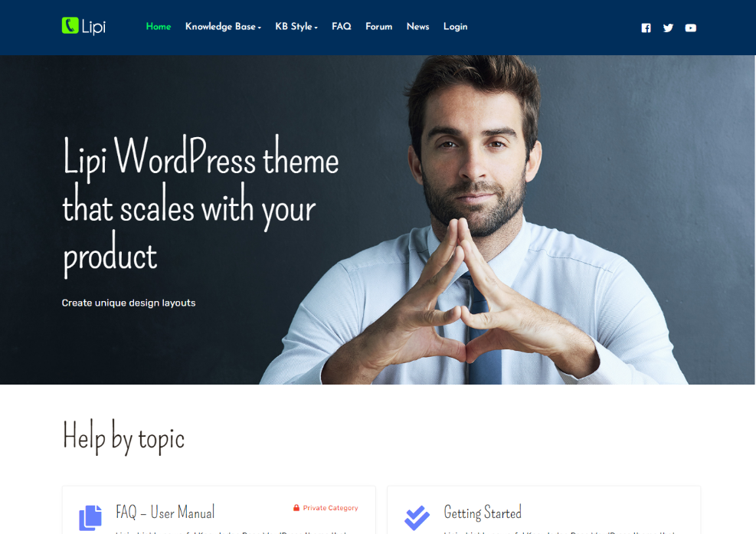Go to the Home menu item
The width and height of the screenshot is (756, 534).
(x=159, y=27)
